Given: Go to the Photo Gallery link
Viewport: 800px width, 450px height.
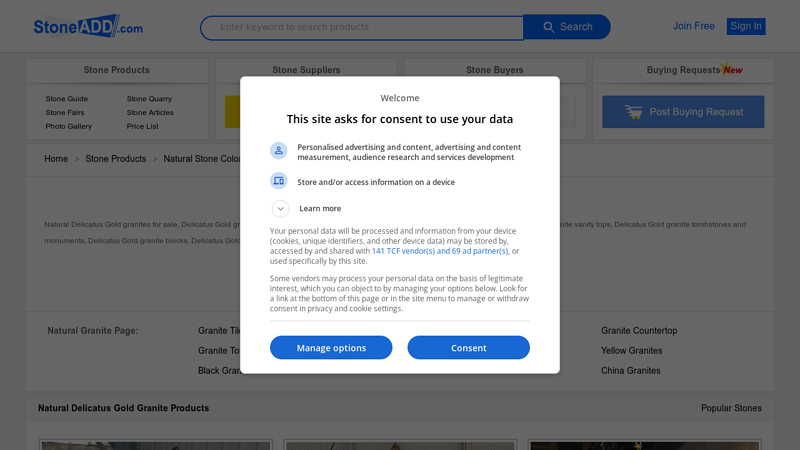Looking at the screenshot, I should click(68, 127).
